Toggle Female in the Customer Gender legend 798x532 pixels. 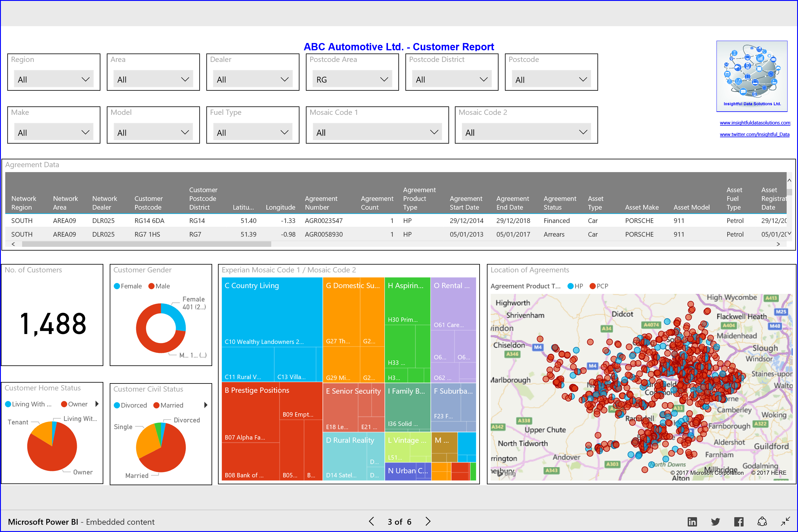pos(127,286)
